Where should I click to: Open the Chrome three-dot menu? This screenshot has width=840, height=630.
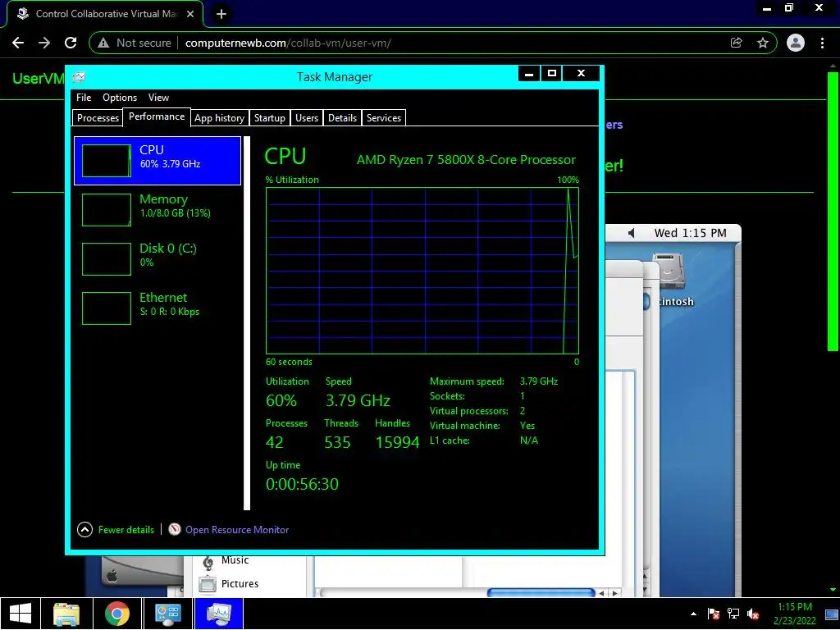(822, 43)
